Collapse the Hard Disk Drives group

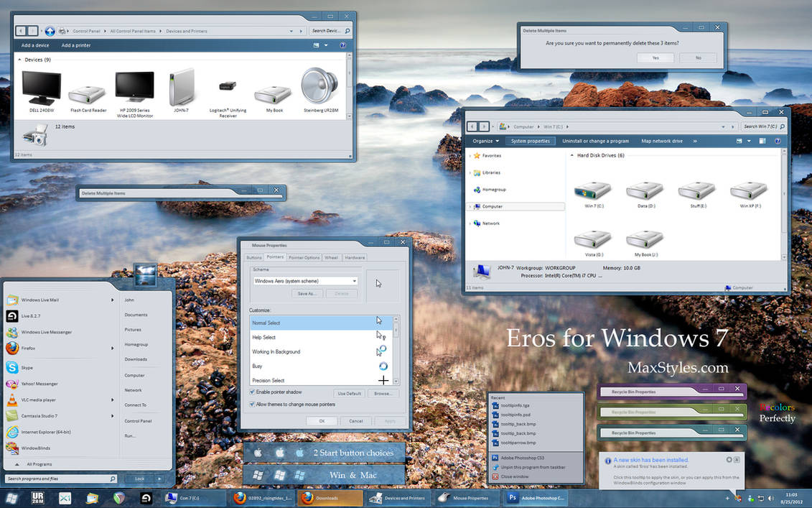pos(572,155)
